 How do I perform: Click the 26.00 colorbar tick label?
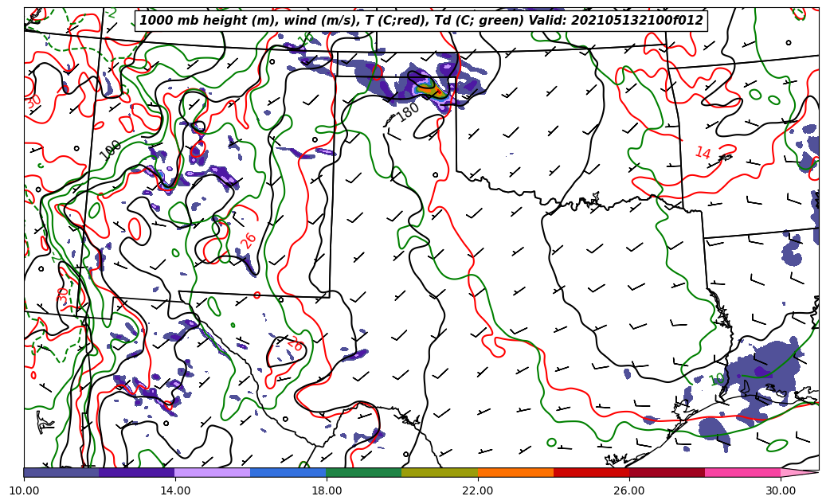pyautogui.click(x=629, y=490)
